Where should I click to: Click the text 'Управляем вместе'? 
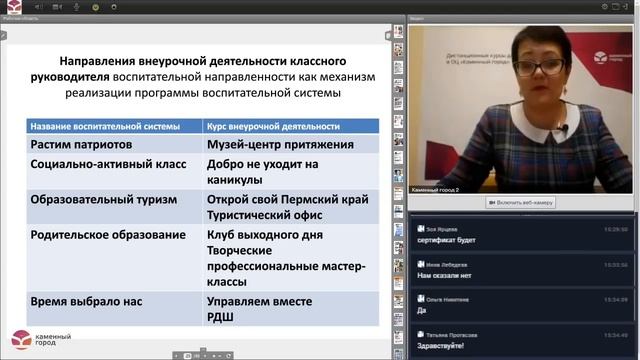(x=259, y=301)
